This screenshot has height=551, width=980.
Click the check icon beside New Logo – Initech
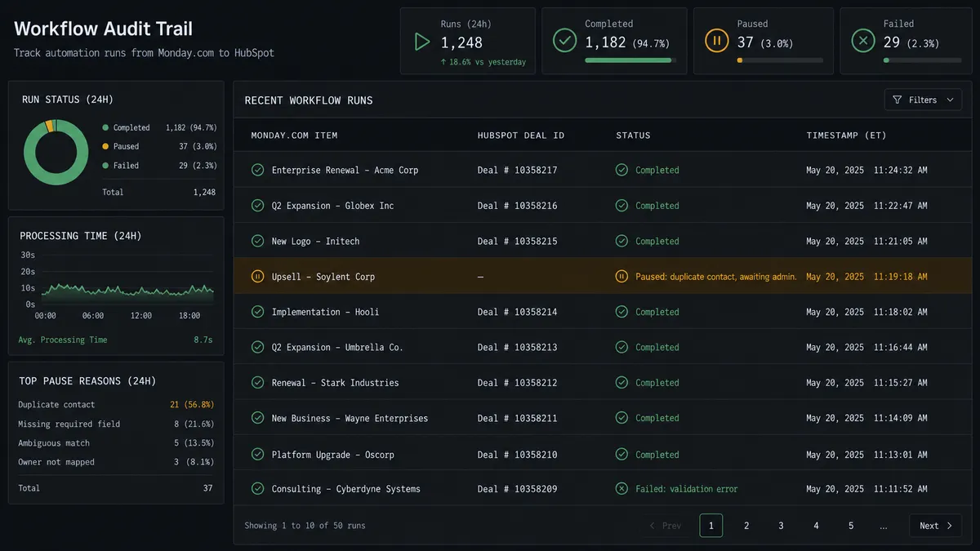coord(257,241)
